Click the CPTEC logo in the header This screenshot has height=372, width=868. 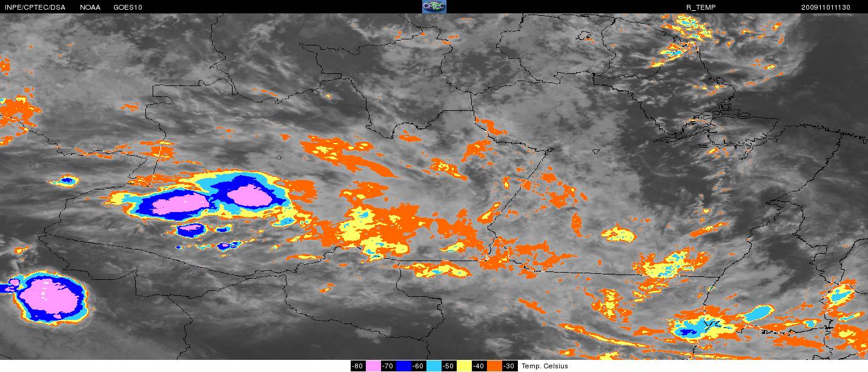click(434, 7)
